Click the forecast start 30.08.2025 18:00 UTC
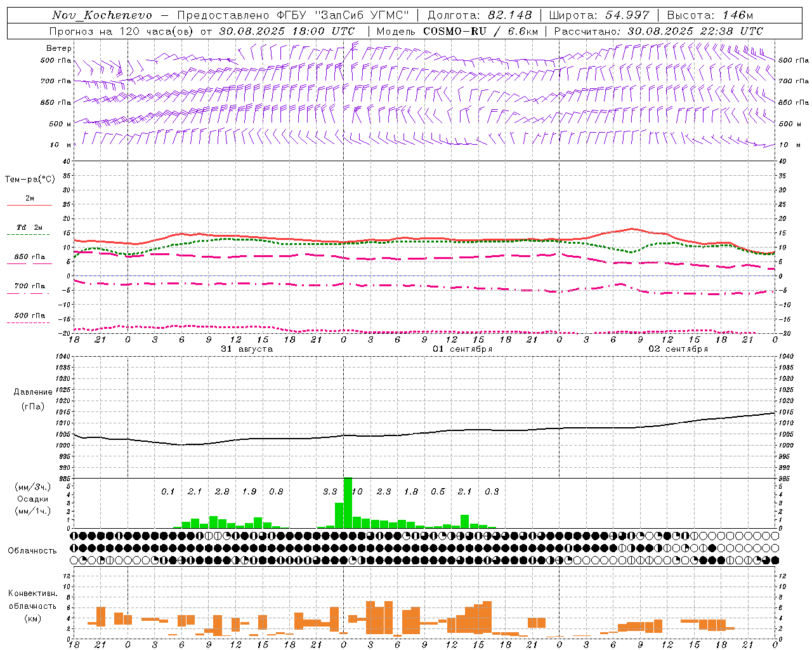The width and height of the screenshot is (812, 650). [x=287, y=31]
